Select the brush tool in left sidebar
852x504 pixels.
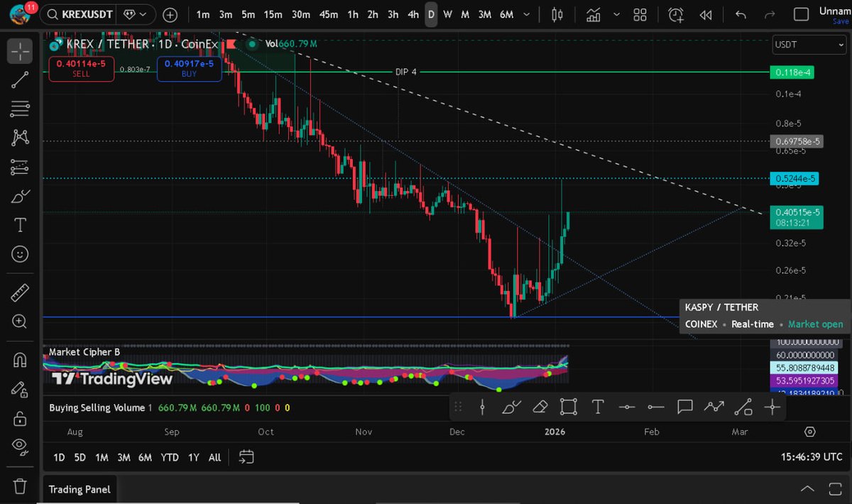[20, 196]
